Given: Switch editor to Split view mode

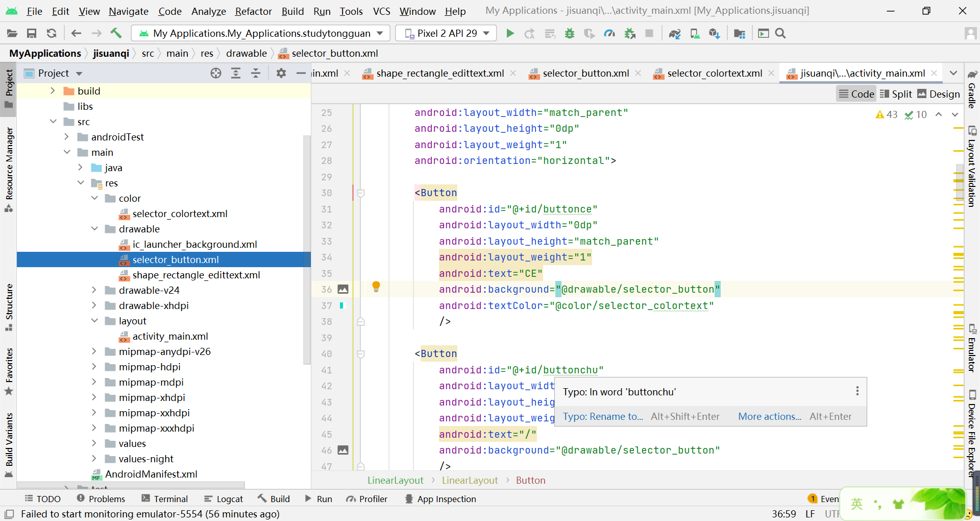Looking at the screenshot, I should click(x=896, y=93).
